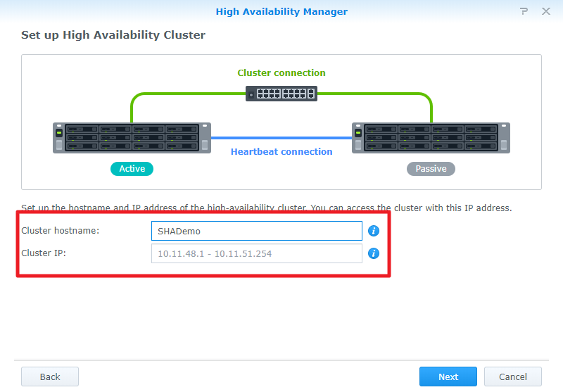Screen dimensions: 563x392
Task: Close the High Availability Manager window
Action: click(x=545, y=11)
